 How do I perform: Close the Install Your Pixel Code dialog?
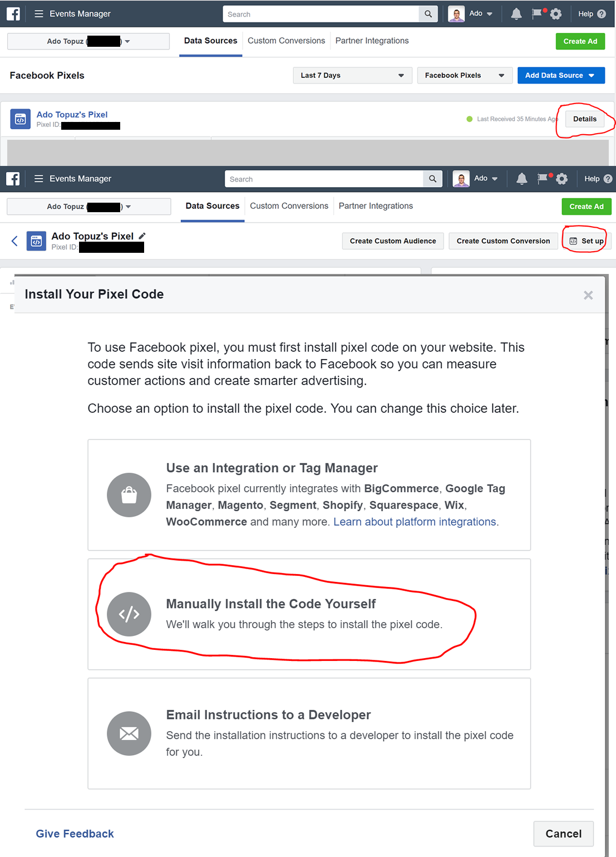(588, 295)
